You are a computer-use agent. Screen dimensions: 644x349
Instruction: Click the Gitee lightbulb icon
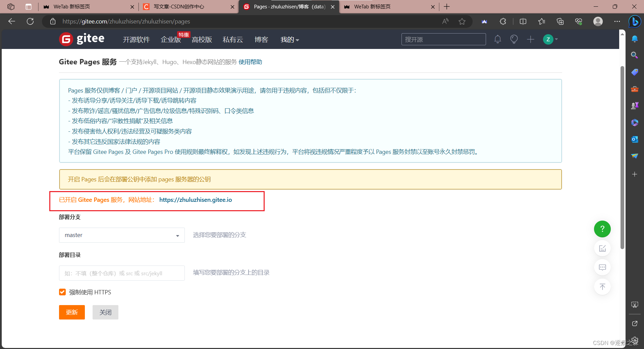514,39
